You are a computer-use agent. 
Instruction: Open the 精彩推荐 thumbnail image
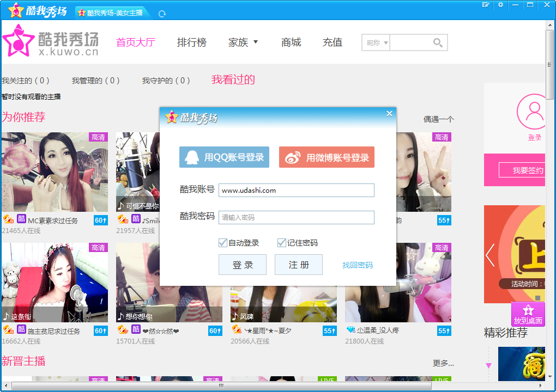click(x=522, y=364)
